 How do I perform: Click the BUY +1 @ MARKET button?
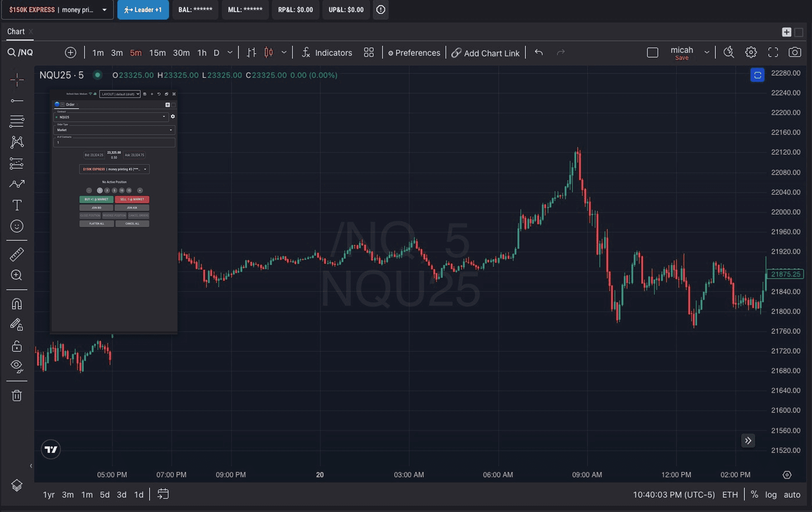coord(96,199)
